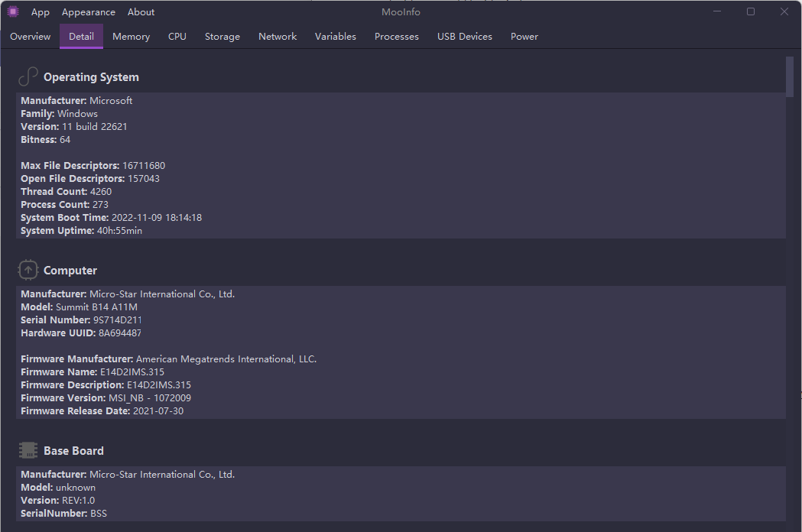Show the Variables tab
802x532 pixels.
tap(336, 37)
